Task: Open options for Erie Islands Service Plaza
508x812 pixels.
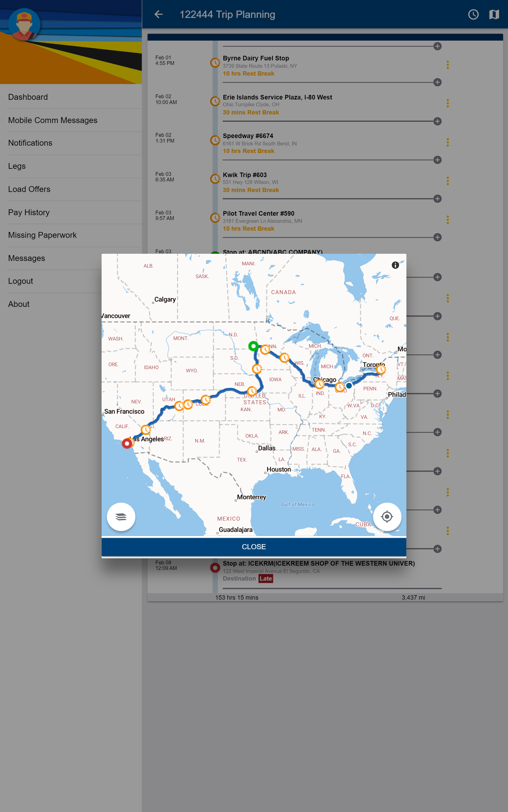Action: coord(448,103)
